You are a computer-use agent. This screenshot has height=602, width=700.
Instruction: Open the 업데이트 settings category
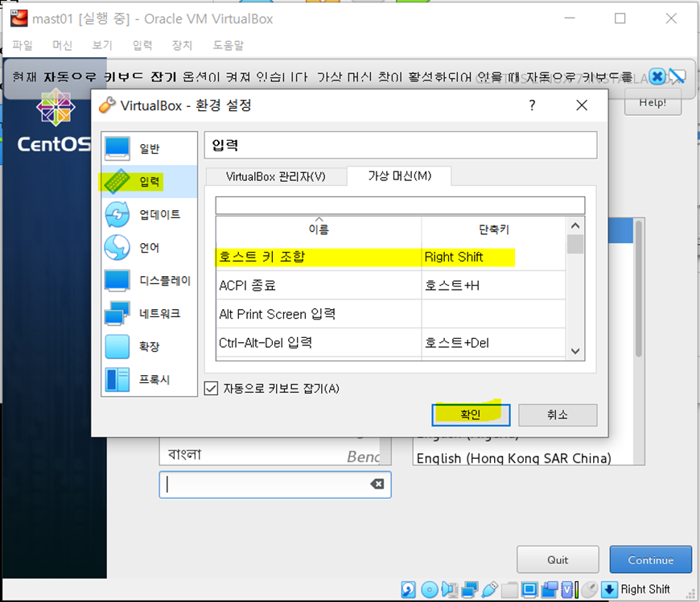[149, 214]
